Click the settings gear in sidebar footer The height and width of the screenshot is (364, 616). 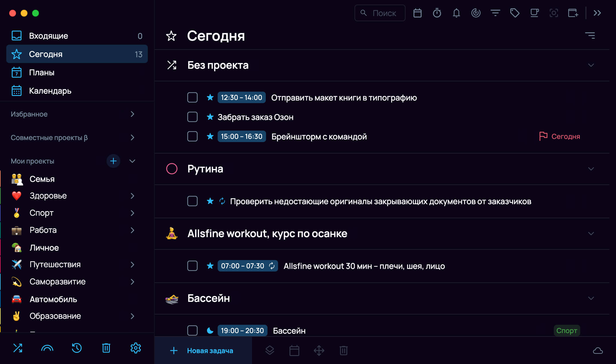[135, 348]
